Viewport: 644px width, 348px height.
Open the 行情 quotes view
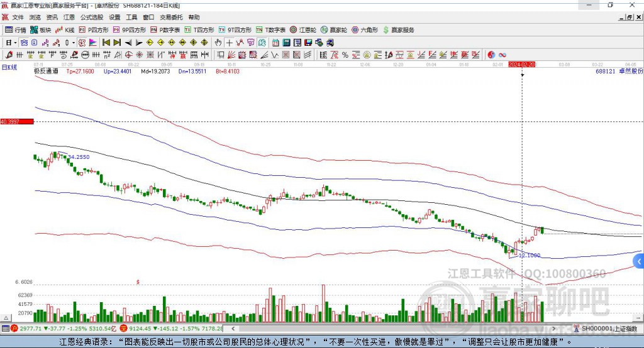pos(15,30)
